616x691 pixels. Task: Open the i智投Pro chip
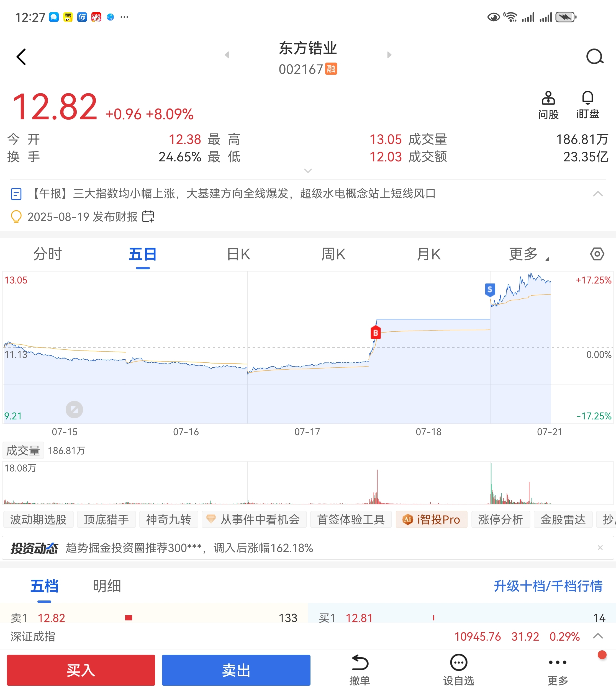(432, 520)
